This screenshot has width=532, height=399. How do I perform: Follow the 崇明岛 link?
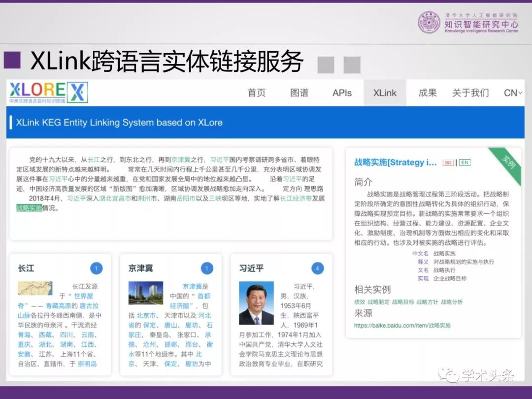[x=87, y=364]
